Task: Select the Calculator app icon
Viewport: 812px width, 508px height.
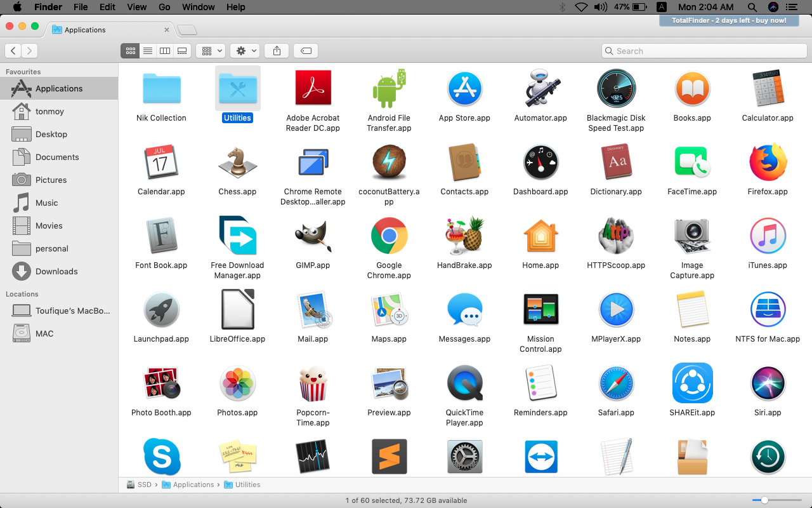Action: tap(768, 88)
